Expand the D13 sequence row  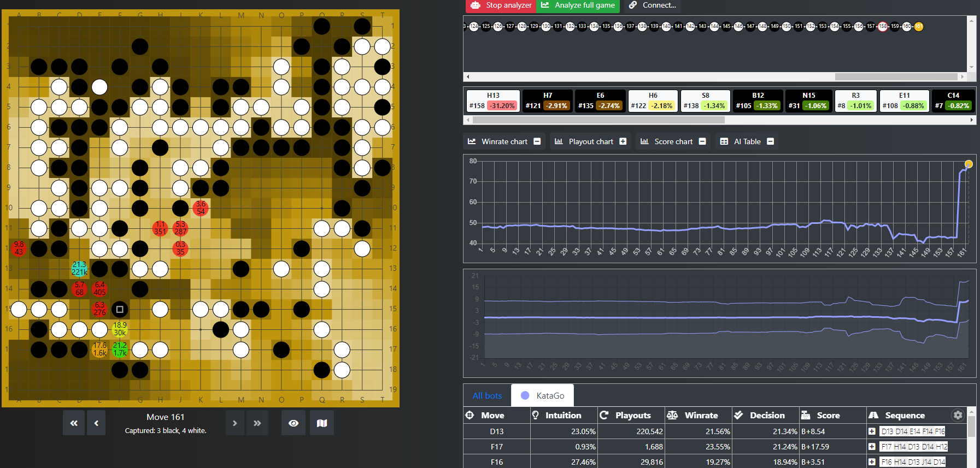[872, 431]
